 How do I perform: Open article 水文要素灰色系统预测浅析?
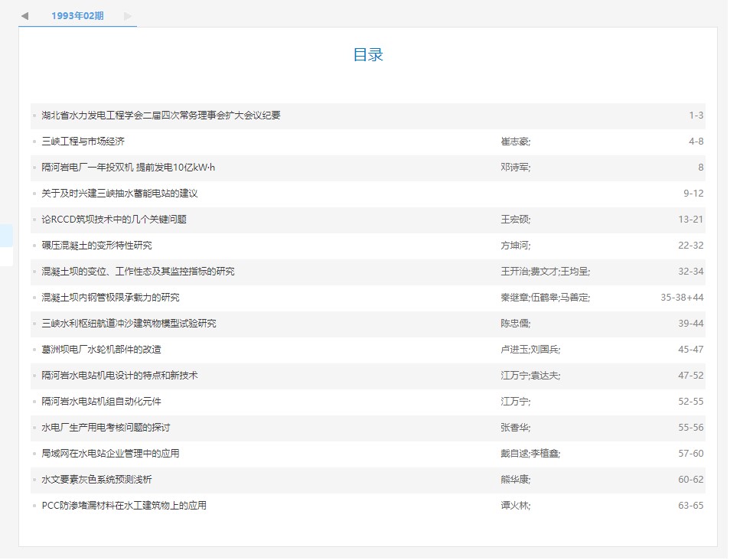(96, 480)
